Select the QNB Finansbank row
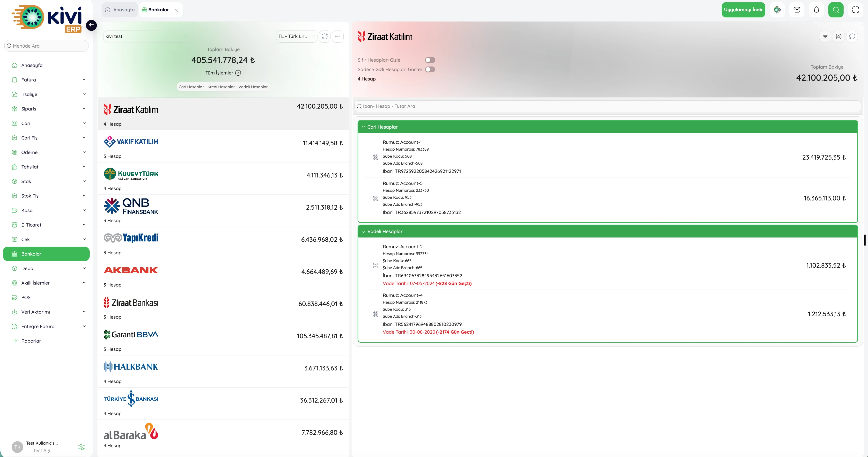The height and width of the screenshot is (457, 868). [223, 211]
